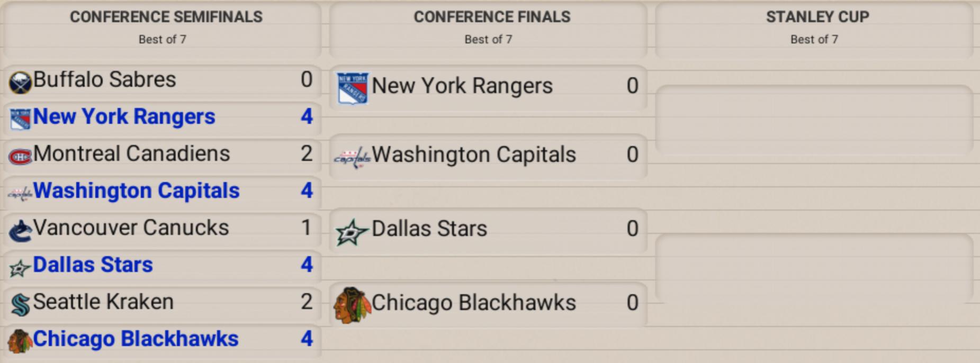The image size is (980, 363).
Task: Click the Montreal Canadiens logo in semifinals
Action: click(x=20, y=157)
